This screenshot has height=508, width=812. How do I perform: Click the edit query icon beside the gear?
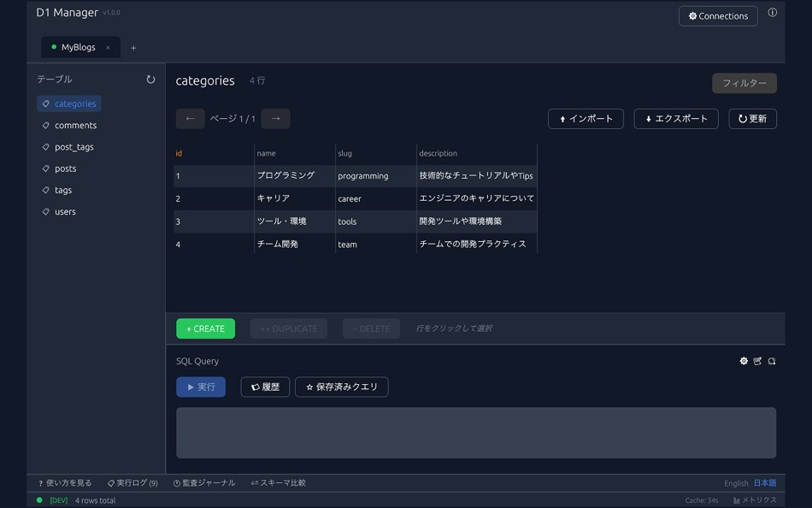click(x=757, y=361)
